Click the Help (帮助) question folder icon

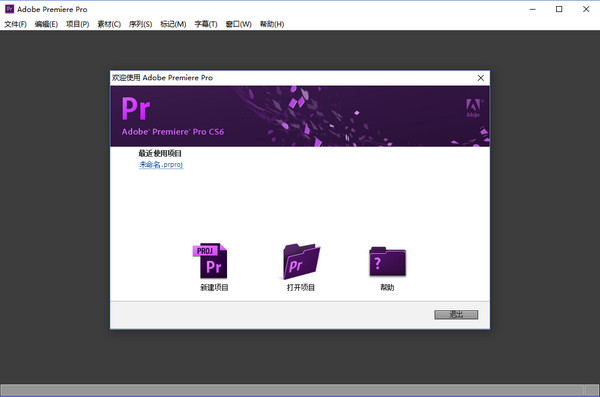(387, 261)
